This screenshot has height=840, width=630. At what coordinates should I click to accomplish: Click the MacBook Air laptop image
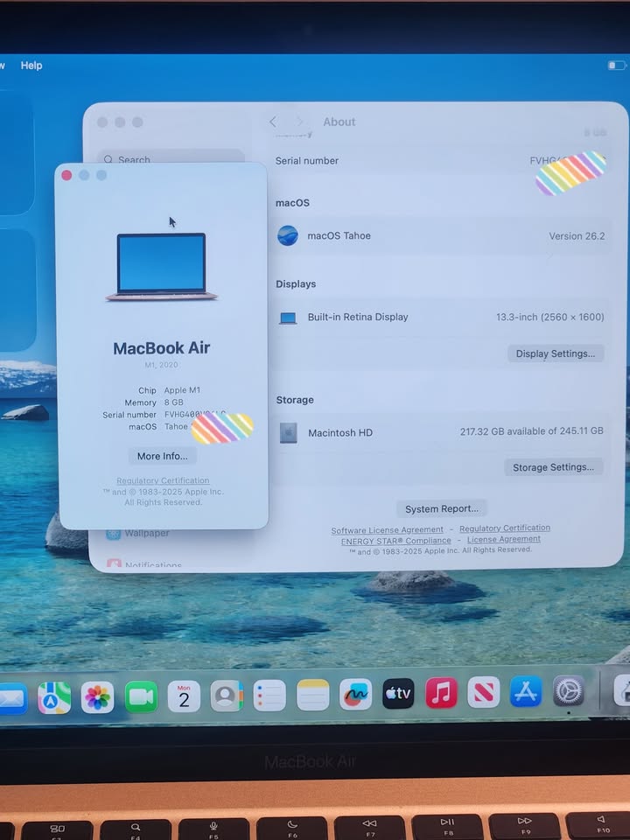pos(161,266)
